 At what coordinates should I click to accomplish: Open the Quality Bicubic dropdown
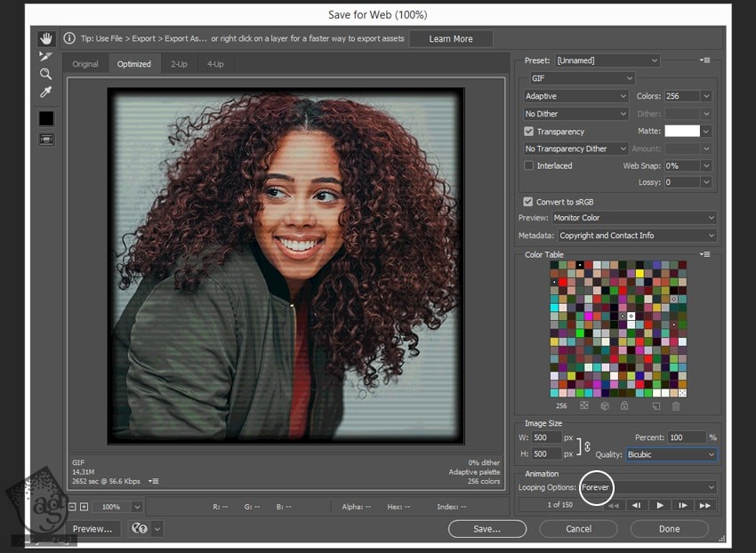(671, 454)
